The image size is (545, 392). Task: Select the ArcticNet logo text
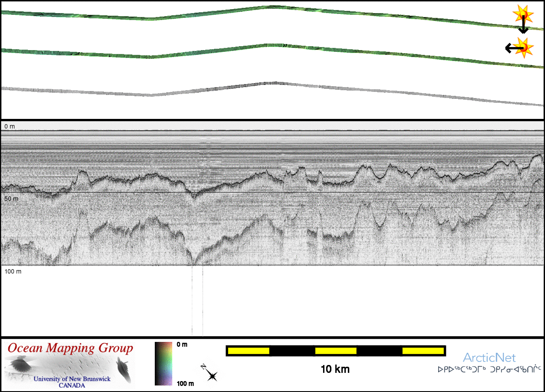489,358
